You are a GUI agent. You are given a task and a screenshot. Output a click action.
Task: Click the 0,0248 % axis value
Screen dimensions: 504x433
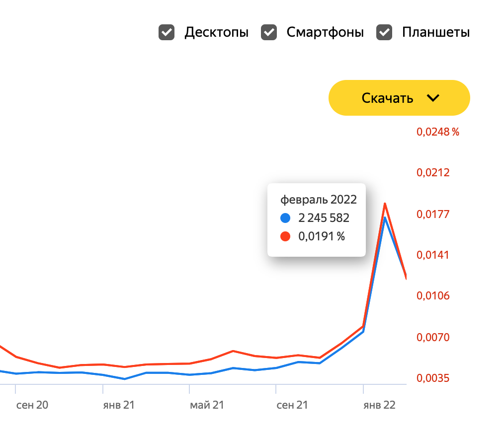point(437,132)
